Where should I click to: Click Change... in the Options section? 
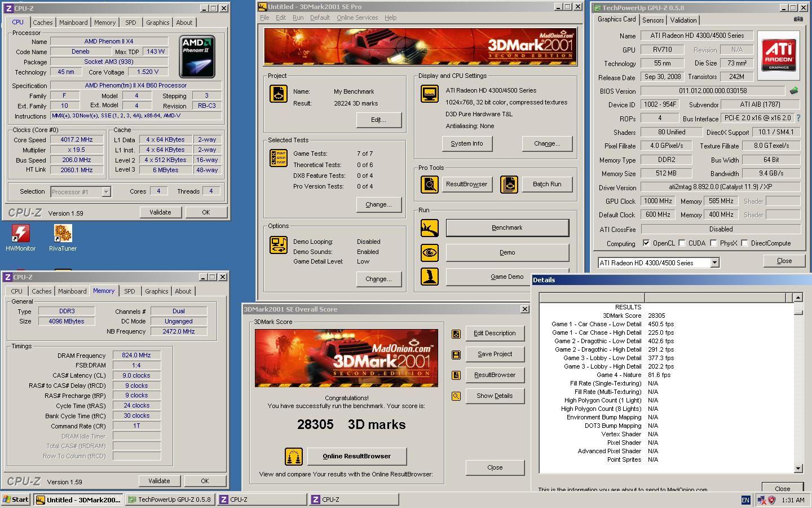pyautogui.click(x=378, y=279)
